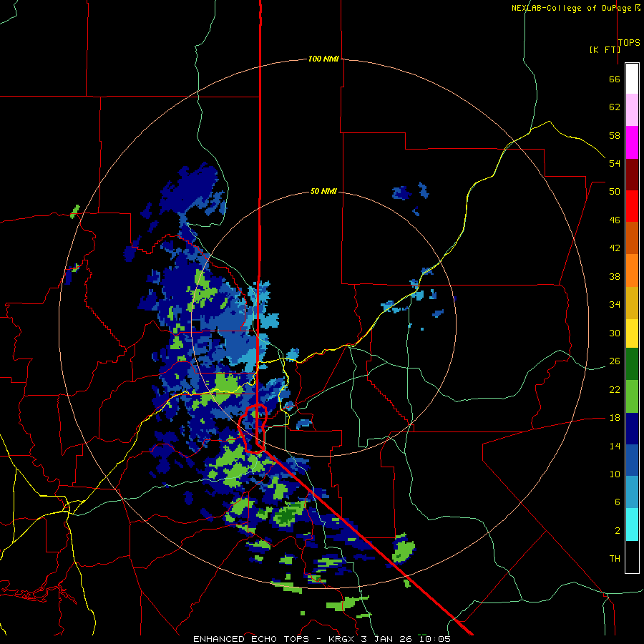Screen dimensions: 644x644
Task: Click the "10:05" time stamp
Action: pos(435,639)
